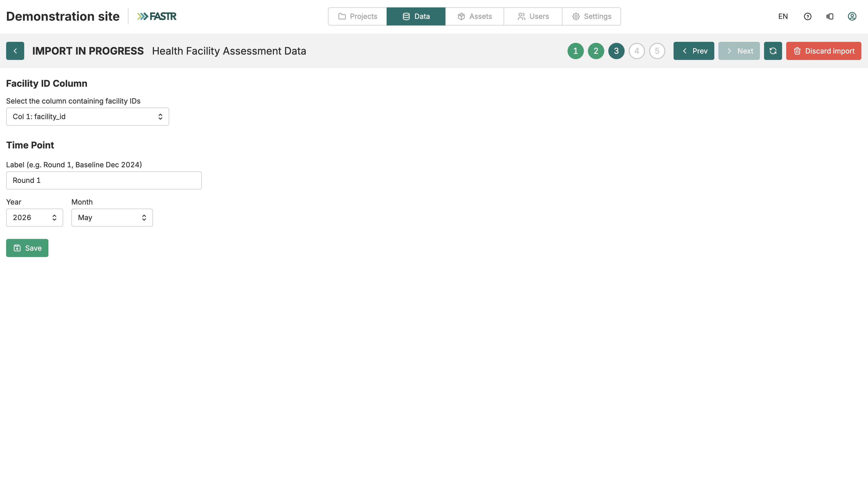This screenshot has width=868, height=483.
Task: Toggle the sidebar panel icon in header
Action: pyautogui.click(x=830, y=16)
